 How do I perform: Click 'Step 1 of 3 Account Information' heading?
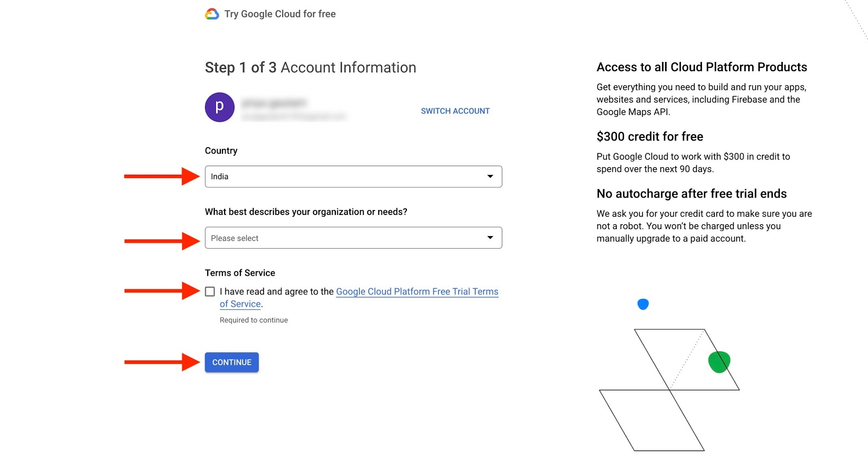(x=310, y=67)
